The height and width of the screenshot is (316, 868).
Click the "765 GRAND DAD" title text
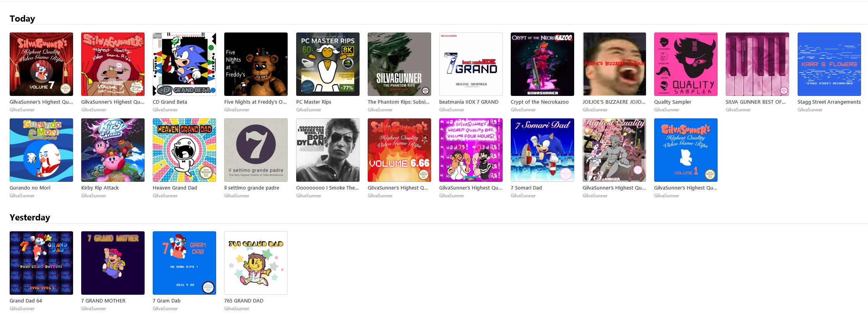(244, 301)
